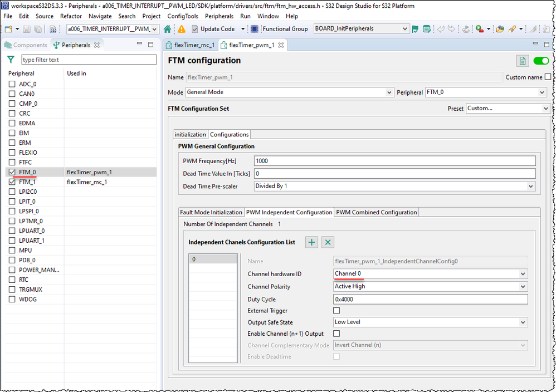The image size is (556, 392).
Task: Uncheck the FTM_0 peripheral checkbox
Action: 12,172
